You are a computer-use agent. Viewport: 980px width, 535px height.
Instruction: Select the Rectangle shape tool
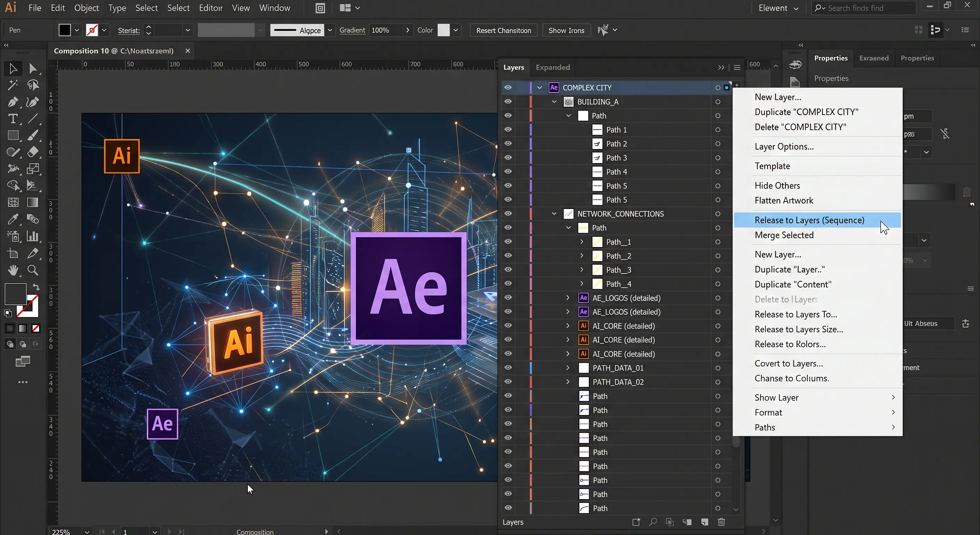tap(13, 135)
